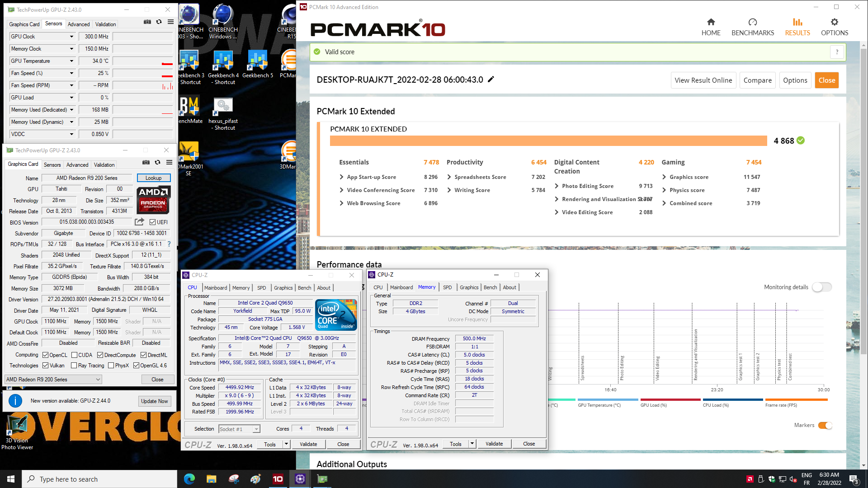868x488 pixels.
Task: Click camera icon in GPU-Z Graphics Card window
Action: [x=146, y=162]
